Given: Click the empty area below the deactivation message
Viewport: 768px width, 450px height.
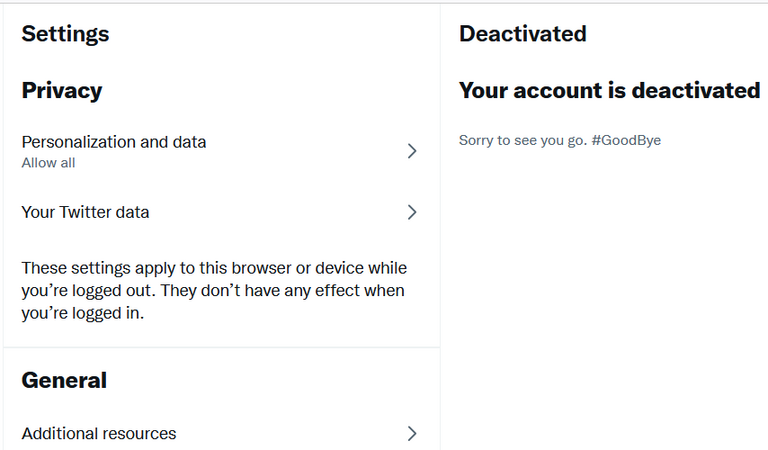Looking at the screenshot, I should click(604, 300).
